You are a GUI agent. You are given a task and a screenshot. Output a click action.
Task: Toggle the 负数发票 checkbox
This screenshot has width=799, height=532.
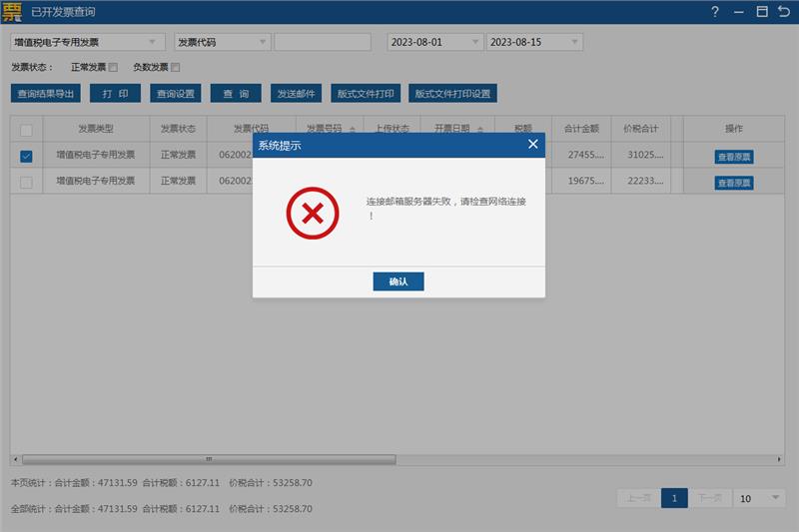pyautogui.click(x=176, y=68)
